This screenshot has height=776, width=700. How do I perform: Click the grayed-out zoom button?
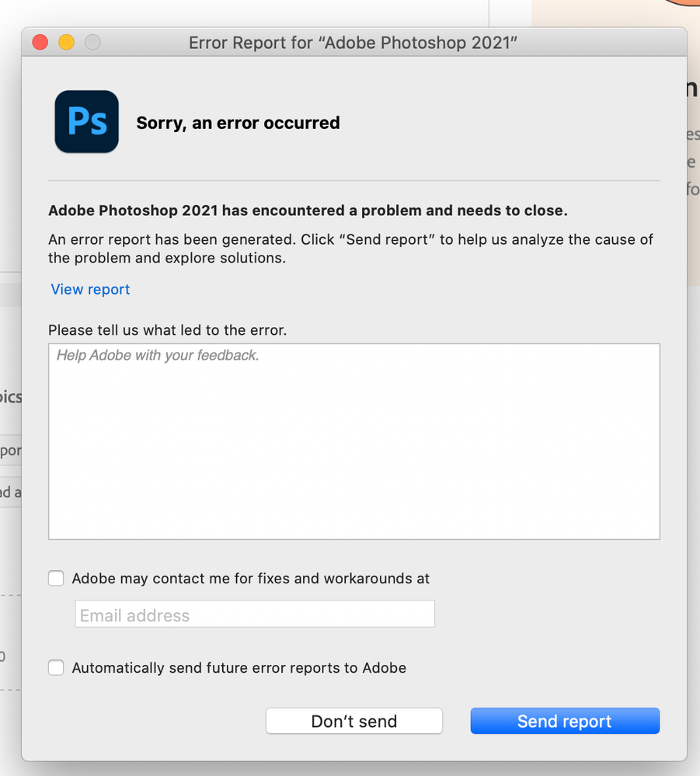coord(92,42)
